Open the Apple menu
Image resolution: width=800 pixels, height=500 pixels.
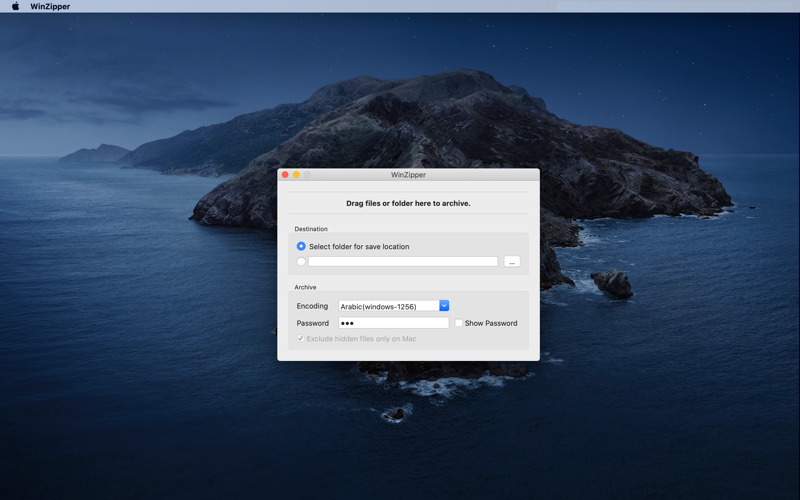click(x=15, y=6)
